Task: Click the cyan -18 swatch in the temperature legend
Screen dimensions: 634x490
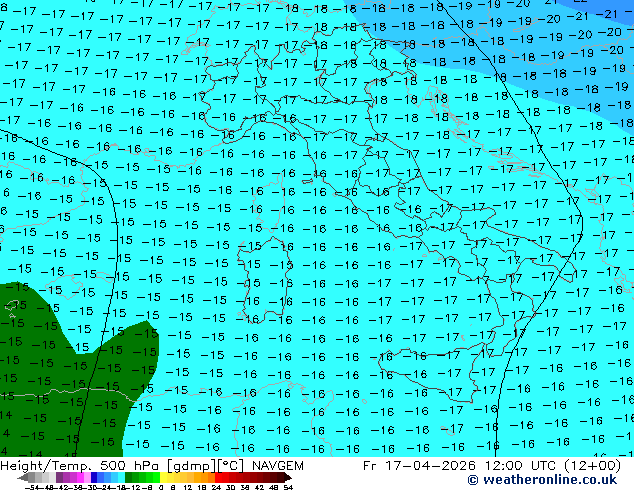Action: point(121,477)
